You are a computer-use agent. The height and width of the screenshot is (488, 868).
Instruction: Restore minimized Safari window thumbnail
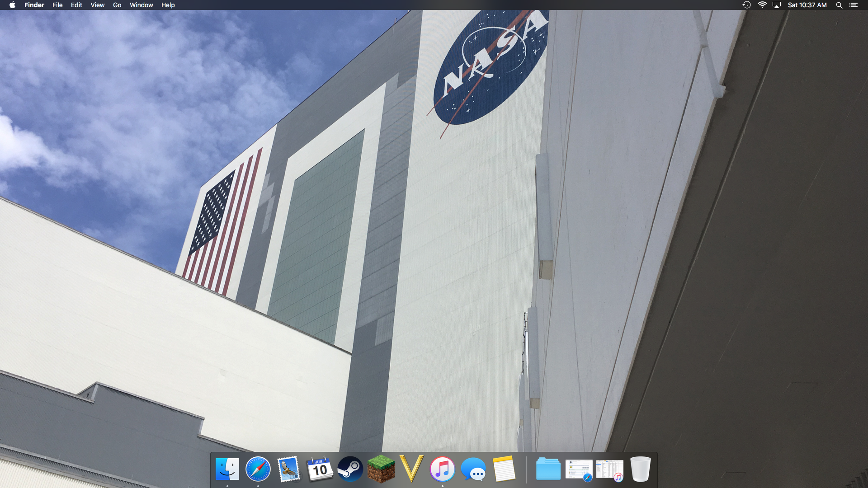(579, 470)
